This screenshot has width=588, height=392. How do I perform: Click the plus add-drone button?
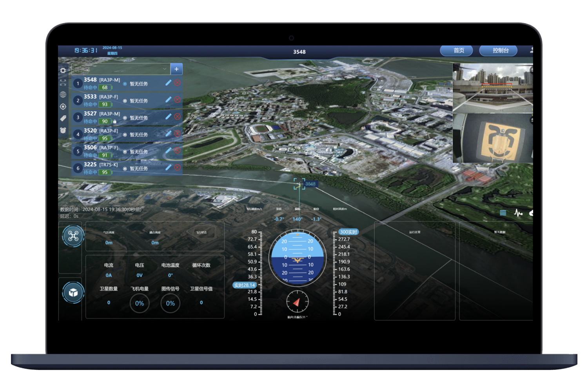[x=176, y=69]
